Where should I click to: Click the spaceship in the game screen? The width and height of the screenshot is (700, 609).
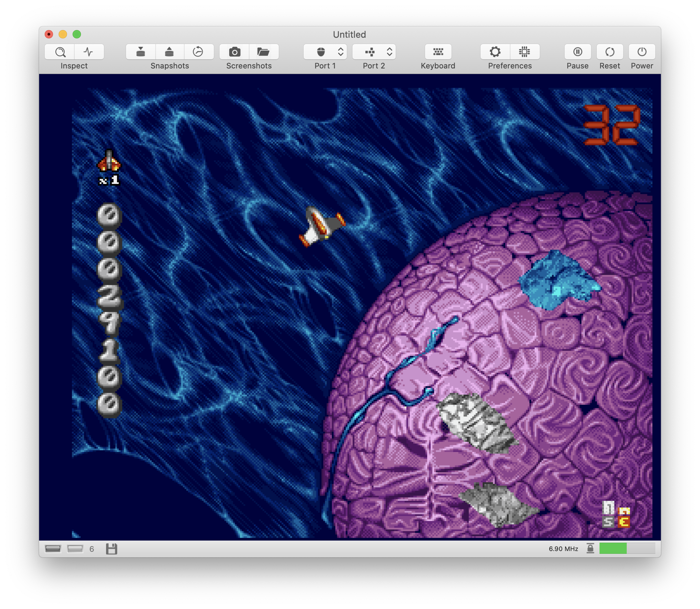tap(322, 227)
